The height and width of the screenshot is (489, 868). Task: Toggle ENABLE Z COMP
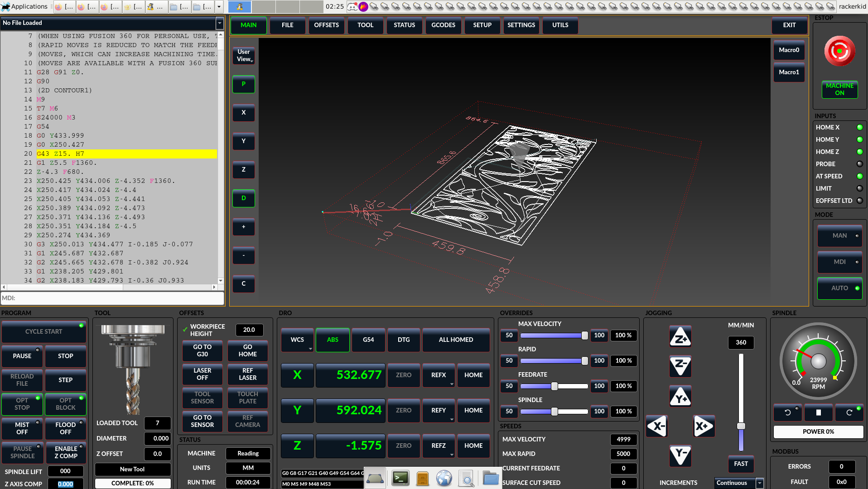click(x=66, y=452)
